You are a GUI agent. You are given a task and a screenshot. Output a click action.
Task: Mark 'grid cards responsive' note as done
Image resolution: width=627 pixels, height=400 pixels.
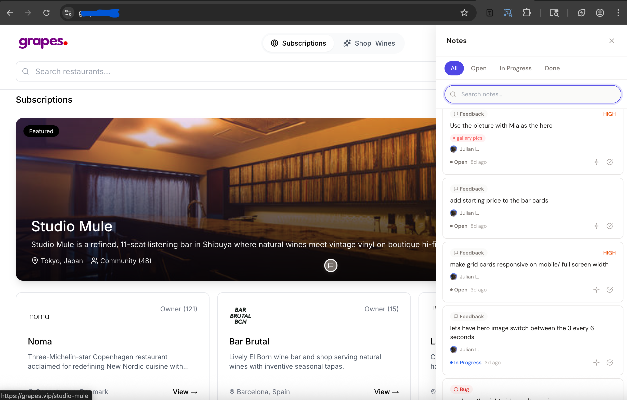(x=610, y=290)
